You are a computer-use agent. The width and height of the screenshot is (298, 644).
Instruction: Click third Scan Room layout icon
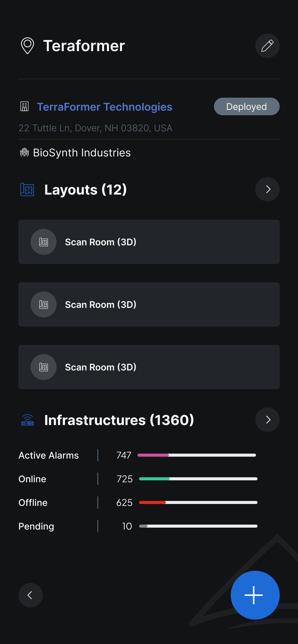point(44,367)
